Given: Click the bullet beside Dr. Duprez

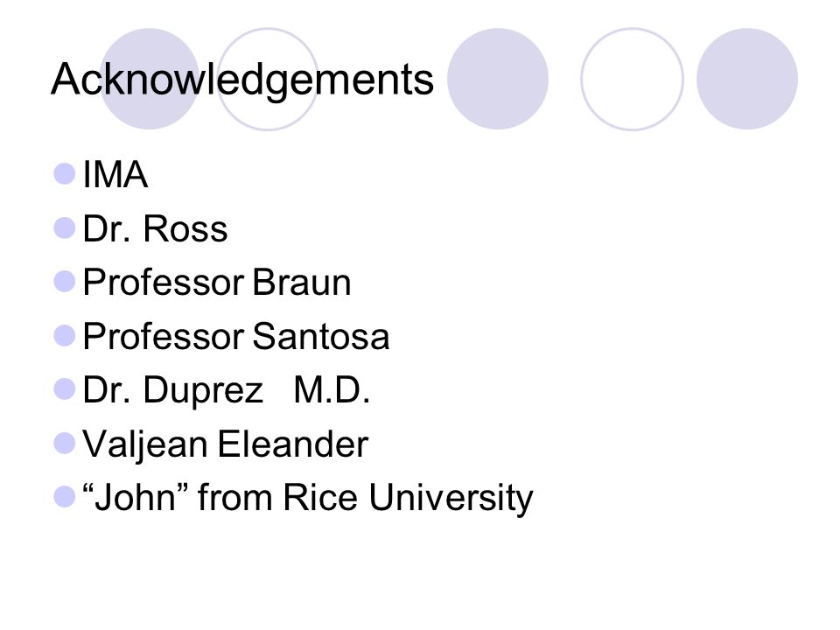Looking at the screenshot, I should [65, 389].
